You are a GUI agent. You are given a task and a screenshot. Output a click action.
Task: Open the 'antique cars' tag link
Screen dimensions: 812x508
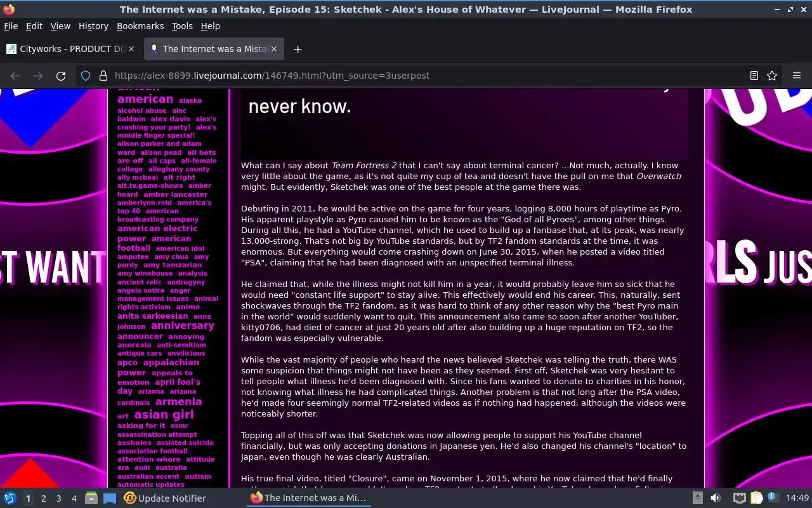click(x=140, y=354)
